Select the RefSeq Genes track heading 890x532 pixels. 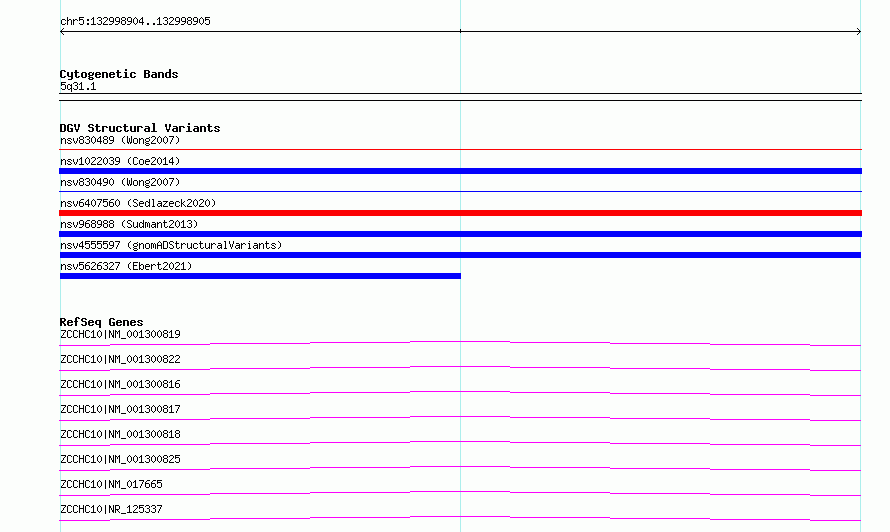101,322
